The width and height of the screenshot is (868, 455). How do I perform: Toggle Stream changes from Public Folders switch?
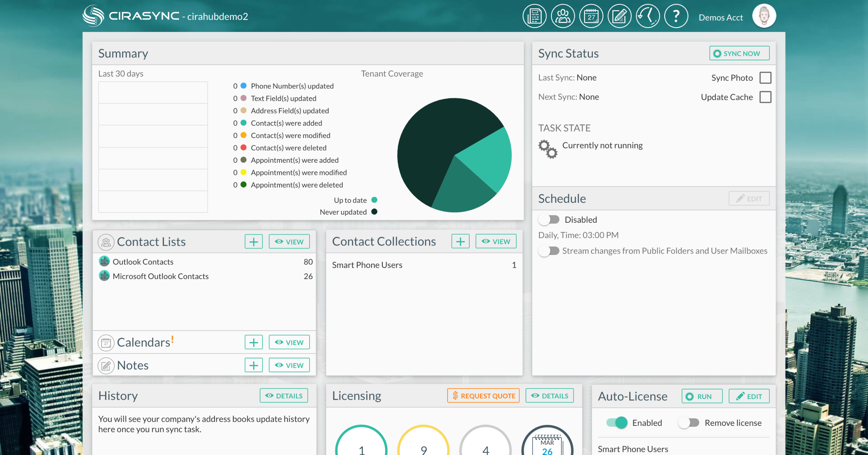pos(549,251)
